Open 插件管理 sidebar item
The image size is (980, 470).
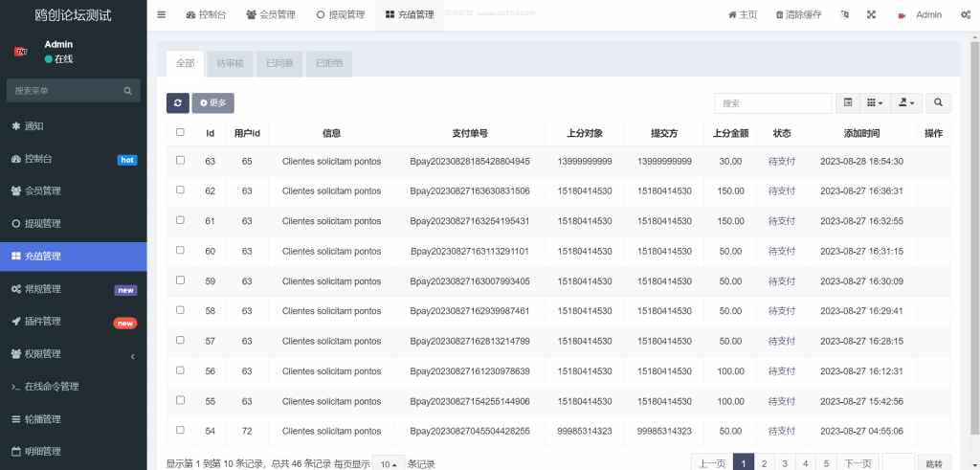74,322
